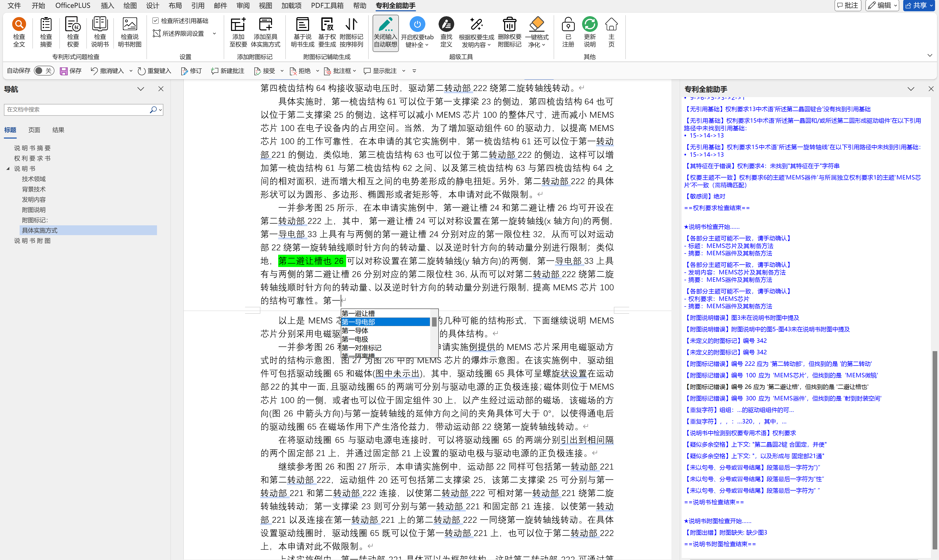Toggle the 自动保存 switch
939x560 pixels.
tap(43, 71)
